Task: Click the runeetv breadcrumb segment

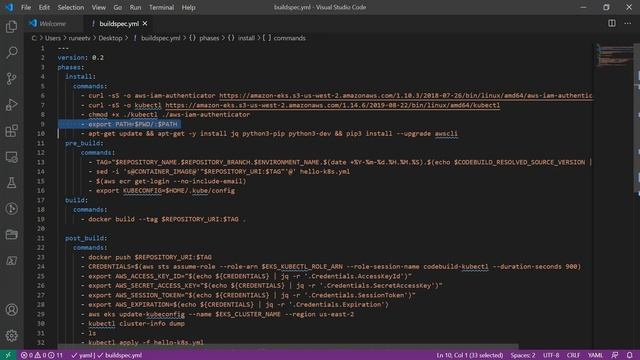Action: tap(79, 38)
